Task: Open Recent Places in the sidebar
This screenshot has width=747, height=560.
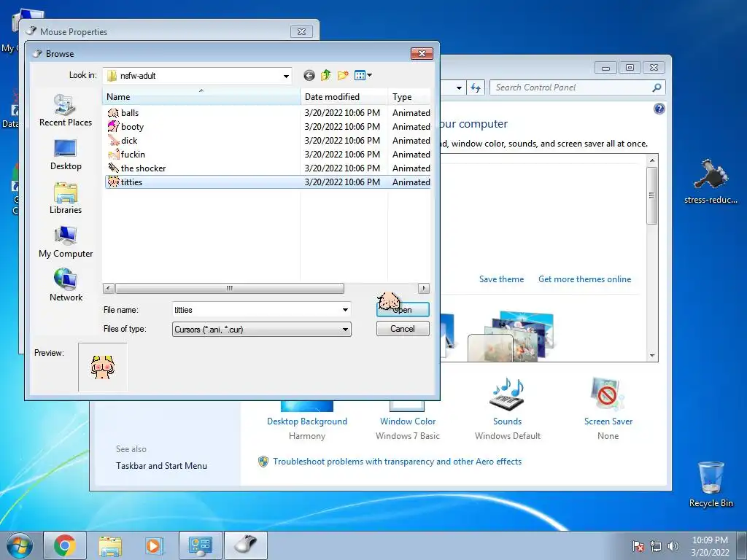Action: click(x=66, y=111)
